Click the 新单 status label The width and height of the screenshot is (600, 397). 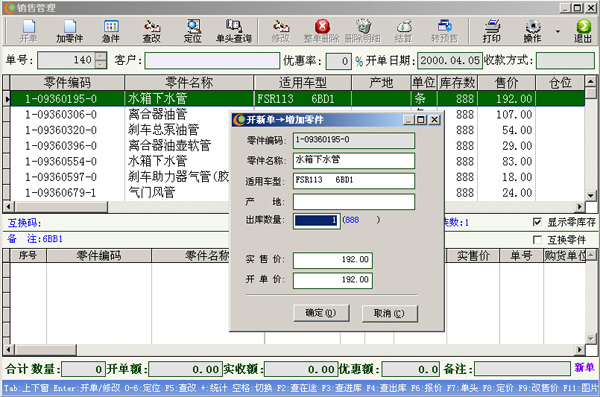click(x=584, y=368)
